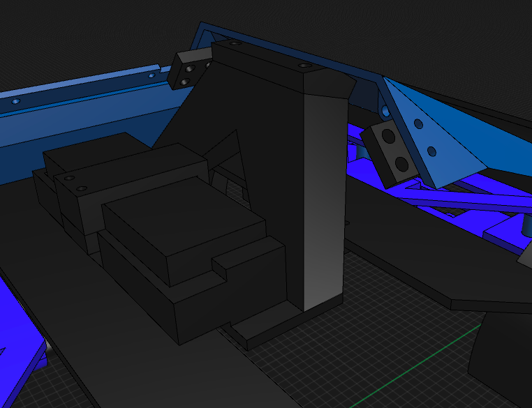Screen dimensions: 532x408
Task: Click the lower hole on the triangular bracket
Action: 432,151
